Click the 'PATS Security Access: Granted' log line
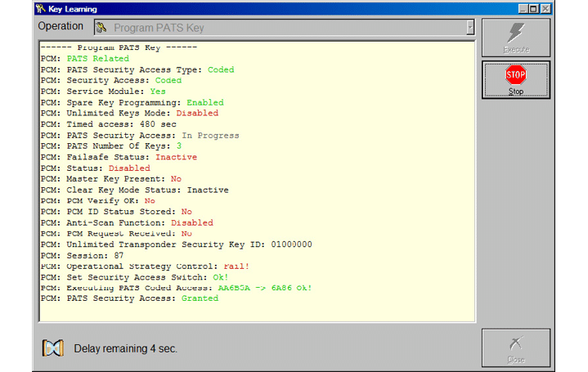This screenshot has height=372, width=588. (x=129, y=298)
